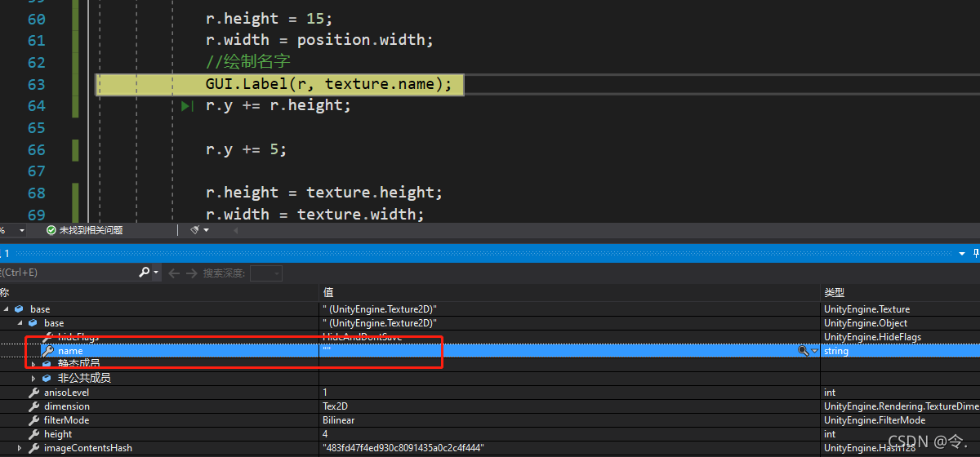This screenshot has width=980, height=457.
Task: Click the search next arrow button
Action: point(191,273)
